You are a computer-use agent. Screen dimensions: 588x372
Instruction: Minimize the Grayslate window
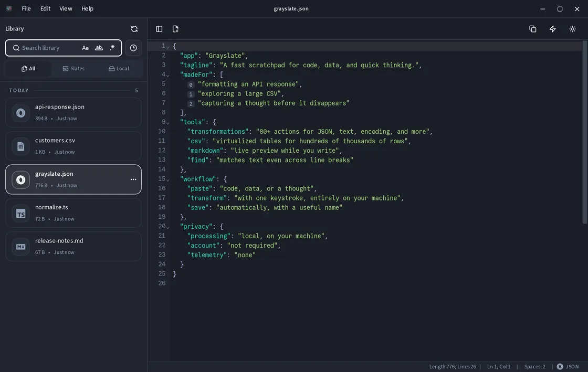pyautogui.click(x=543, y=8)
